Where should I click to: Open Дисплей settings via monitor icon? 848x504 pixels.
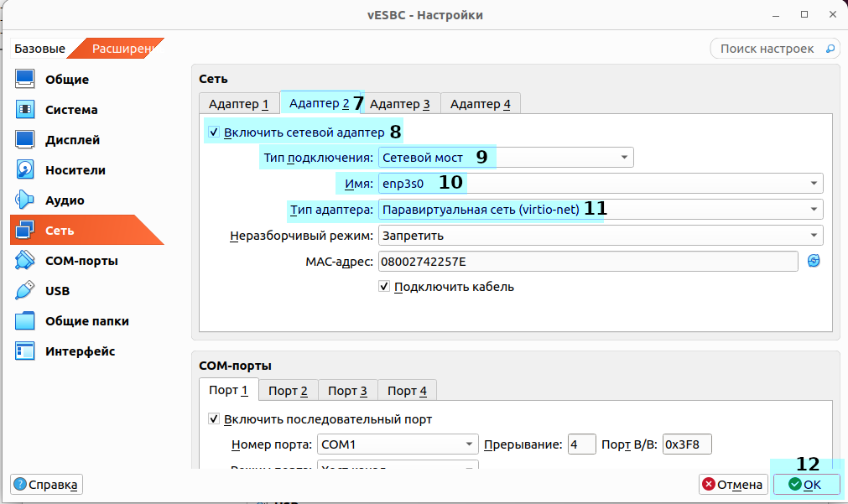click(25, 140)
